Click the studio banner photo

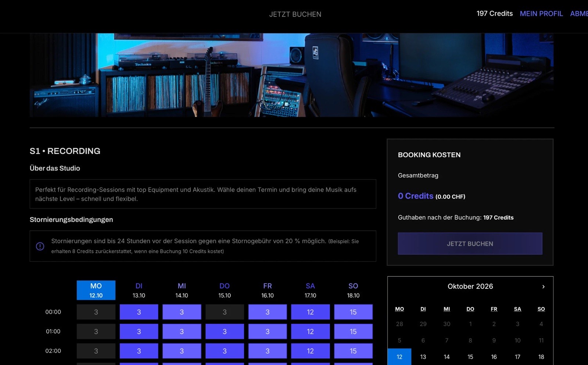click(x=292, y=75)
